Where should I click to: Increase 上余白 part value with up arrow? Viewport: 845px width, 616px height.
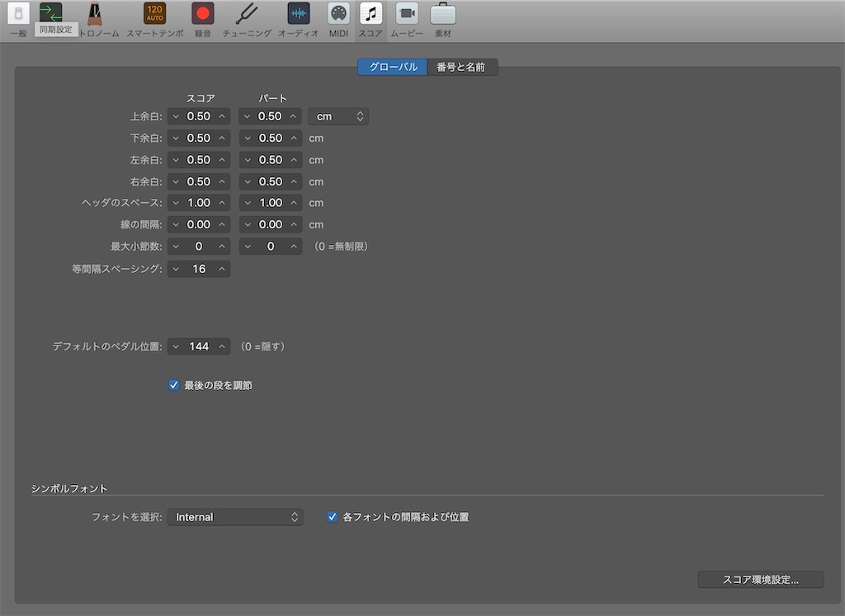(293, 116)
